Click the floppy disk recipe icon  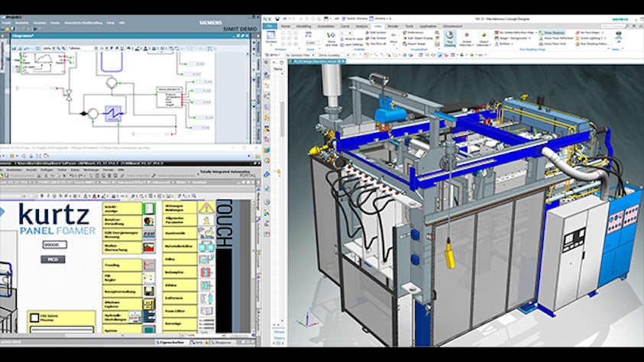(149, 292)
